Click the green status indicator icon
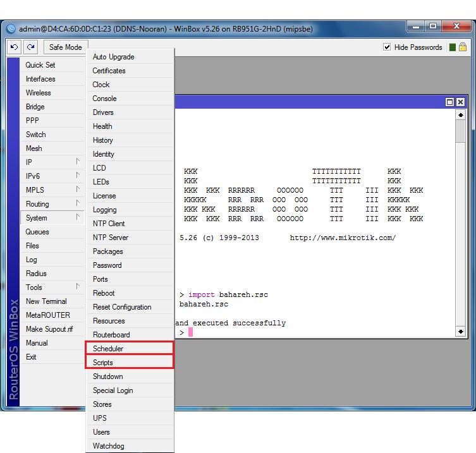 pyautogui.click(x=453, y=47)
